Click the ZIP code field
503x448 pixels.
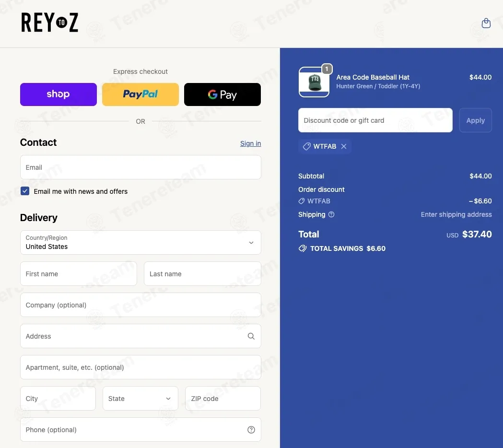[222, 398]
